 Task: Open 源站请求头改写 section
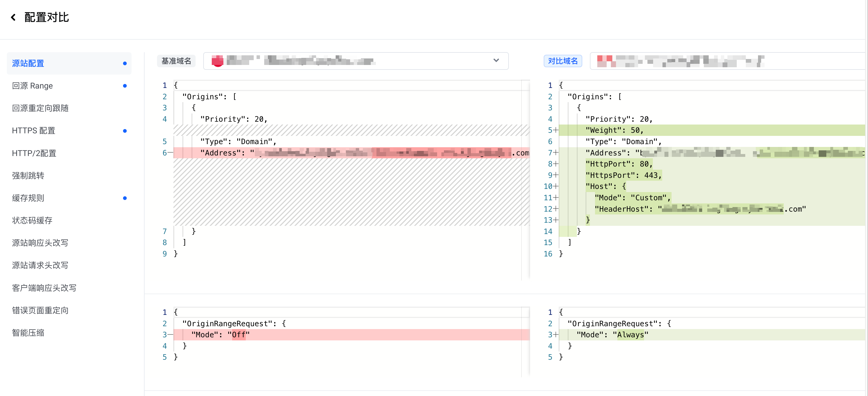click(x=69, y=265)
